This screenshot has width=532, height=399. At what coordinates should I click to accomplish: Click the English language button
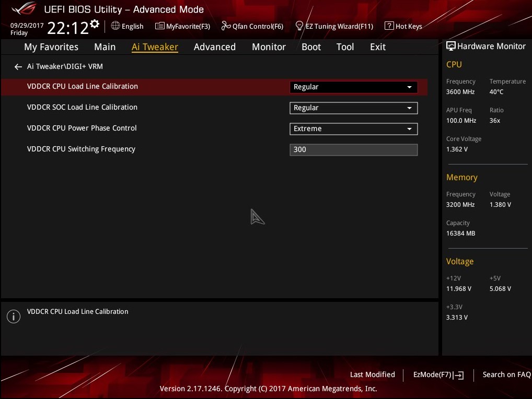tap(127, 26)
